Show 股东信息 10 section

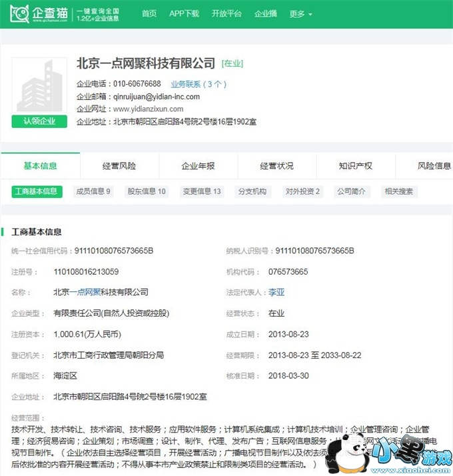(x=147, y=191)
